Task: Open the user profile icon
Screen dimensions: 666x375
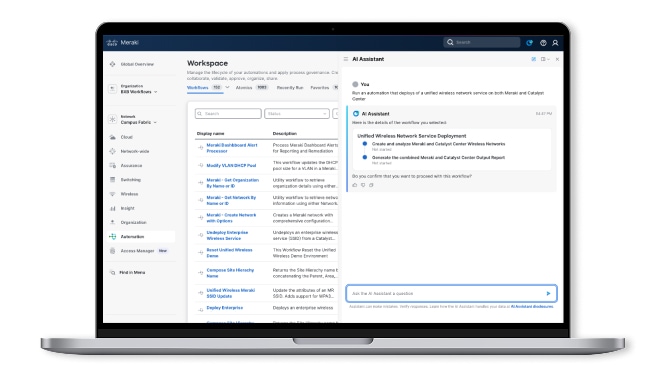Action: click(x=555, y=42)
